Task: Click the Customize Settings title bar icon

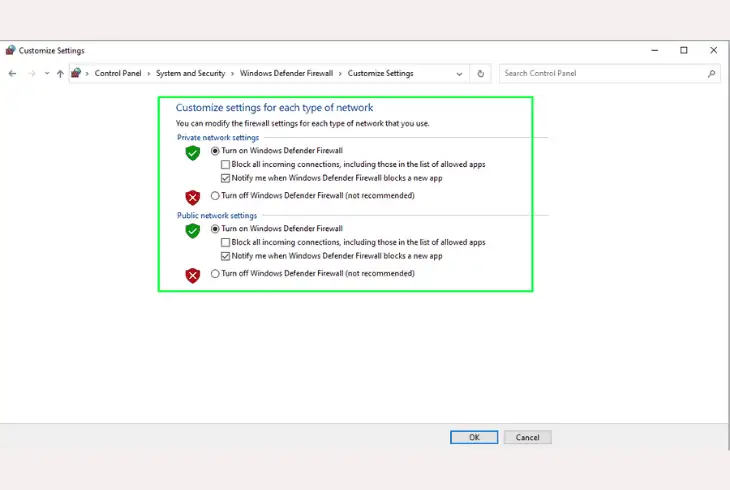Action: click(x=10, y=50)
